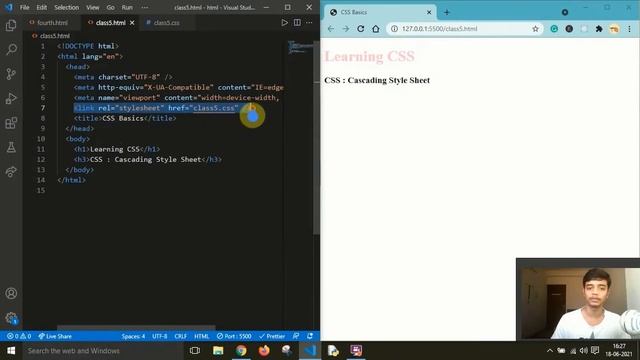640x360 pixels.
Task: Open the Run menu
Action: [127, 7]
